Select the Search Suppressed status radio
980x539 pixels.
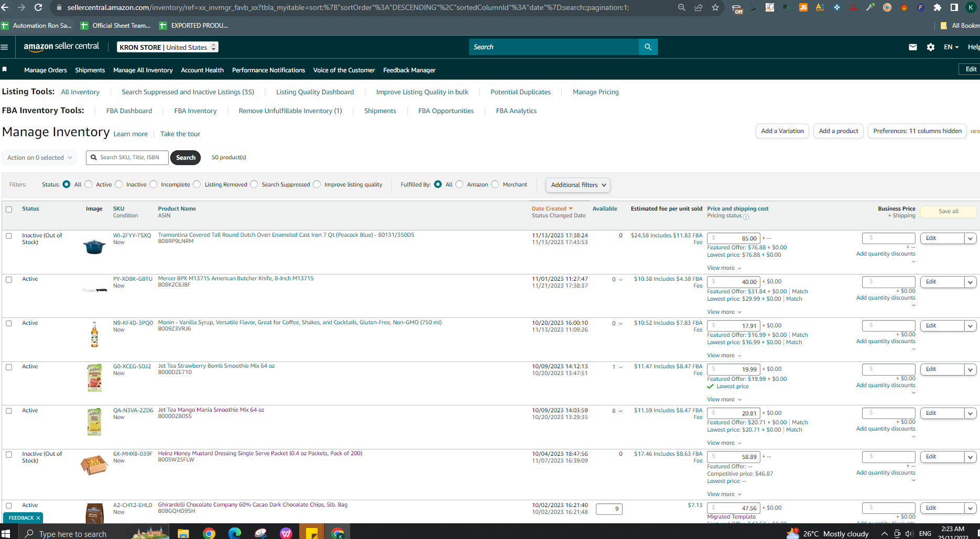(x=254, y=184)
